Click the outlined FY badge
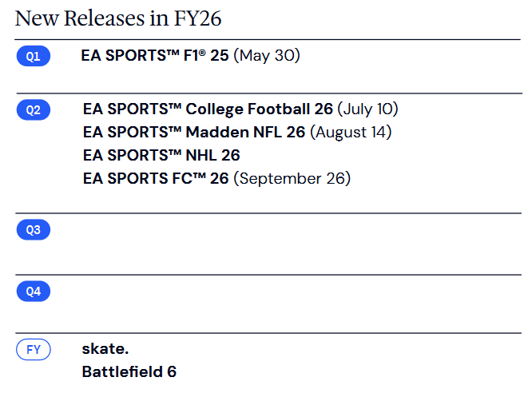Viewport: 532px width, 401px height. [x=34, y=349]
